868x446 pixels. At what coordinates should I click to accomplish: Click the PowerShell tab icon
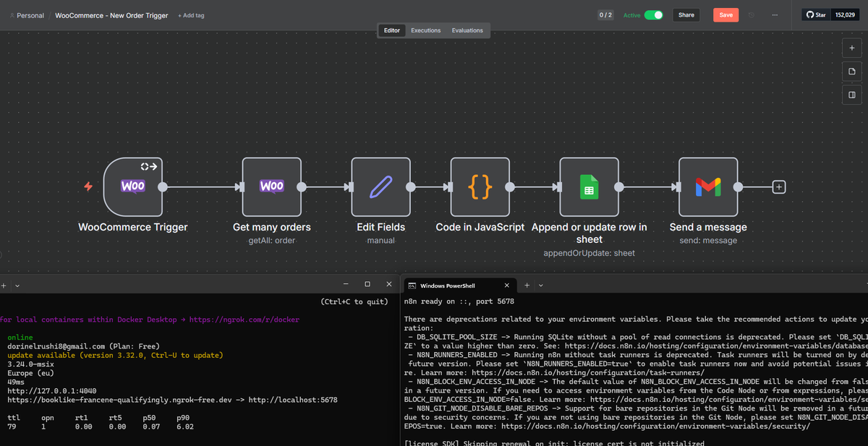(412, 286)
